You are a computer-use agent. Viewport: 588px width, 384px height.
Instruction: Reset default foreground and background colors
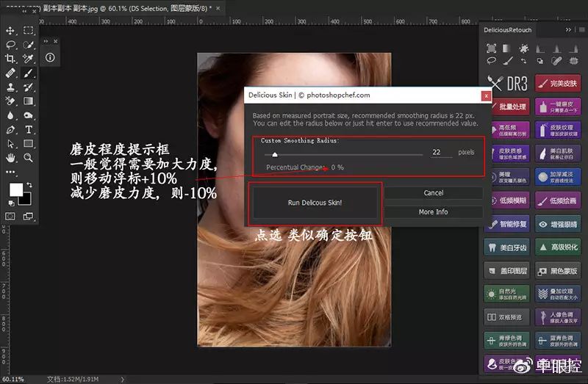pos(11,203)
